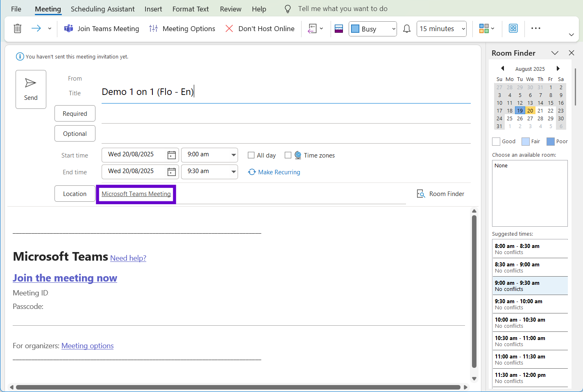Collapse Room Finder pane chevron
583x392 pixels.
tap(555, 53)
